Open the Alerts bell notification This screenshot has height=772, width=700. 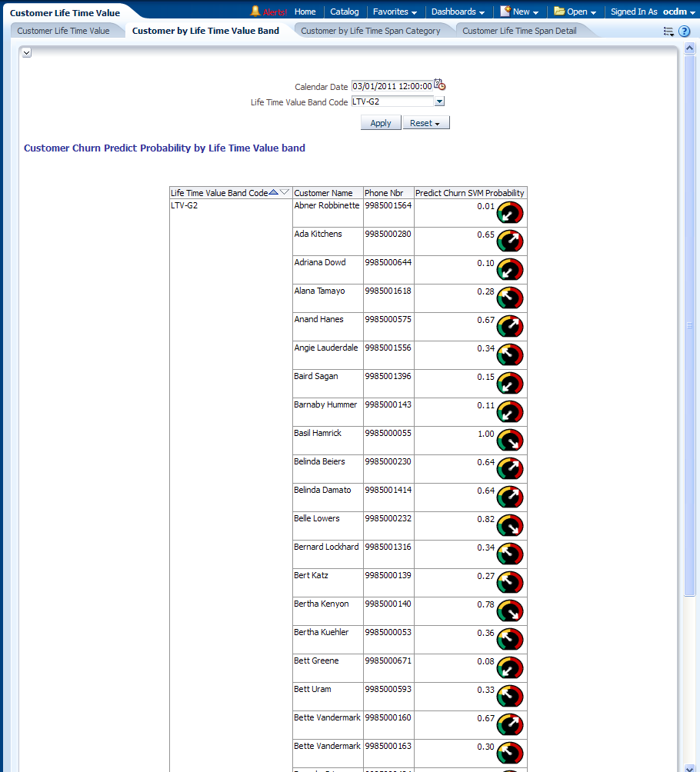tap(255, 12)
